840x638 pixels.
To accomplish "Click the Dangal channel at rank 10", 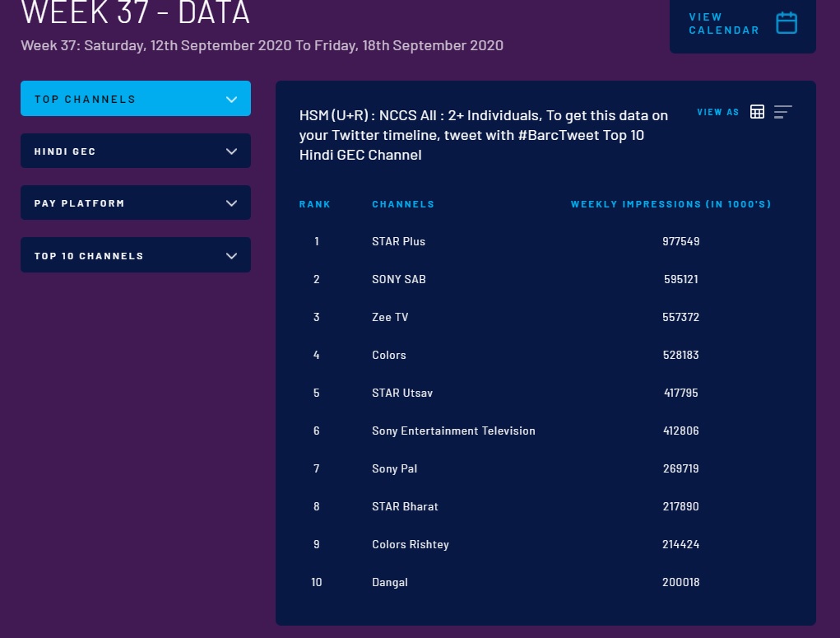I will point(389,582).
